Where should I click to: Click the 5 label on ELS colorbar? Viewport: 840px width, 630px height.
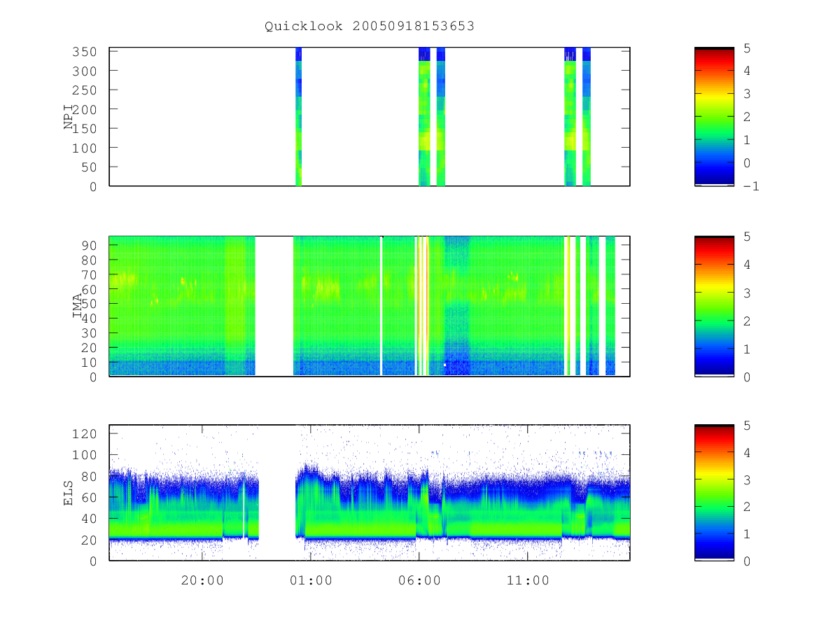[748, 425]
